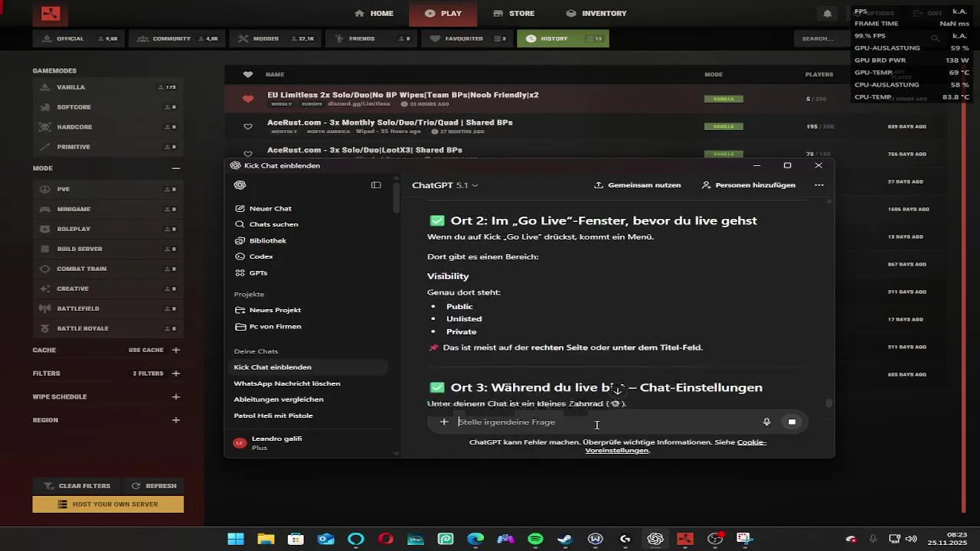Click the notification bell in the Rust menu
This screenshot has width=980, height=551.
coord(827,13)
